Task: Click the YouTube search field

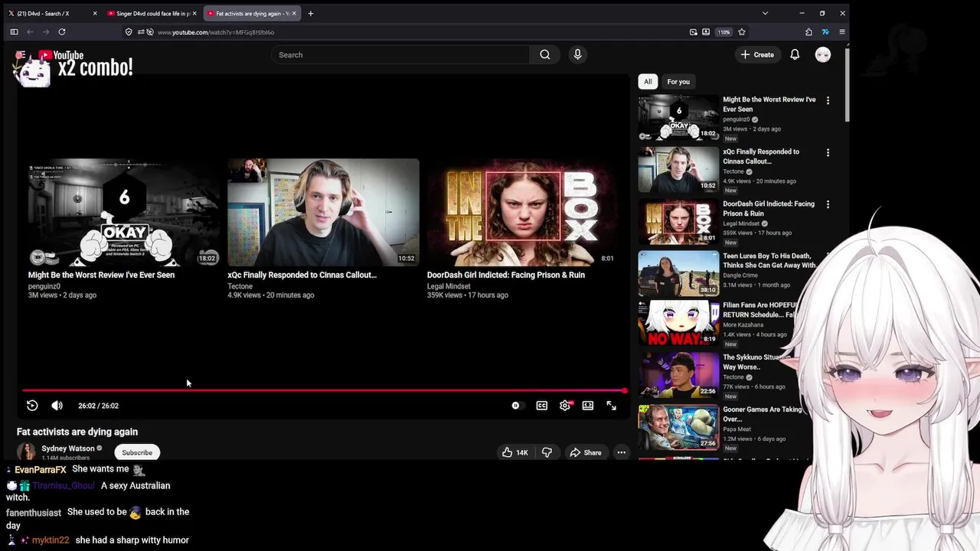Action: coord(400,55)
